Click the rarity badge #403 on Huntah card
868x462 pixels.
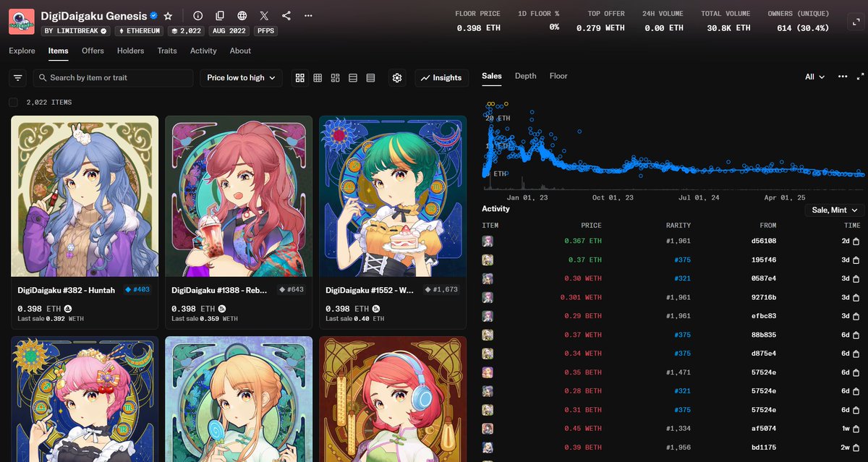click(x=137, y=289)
